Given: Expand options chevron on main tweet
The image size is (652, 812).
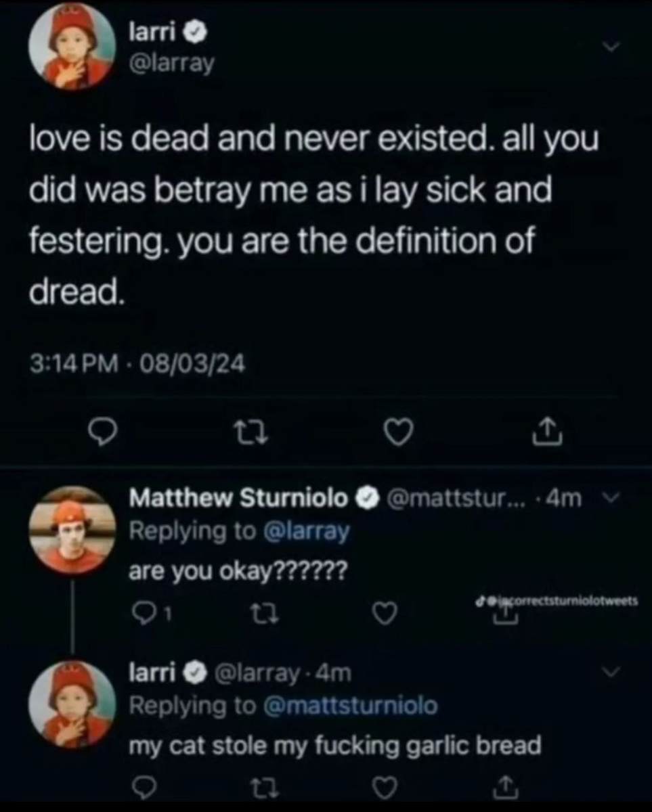Looking at the screenshot, I should (610, 47).
